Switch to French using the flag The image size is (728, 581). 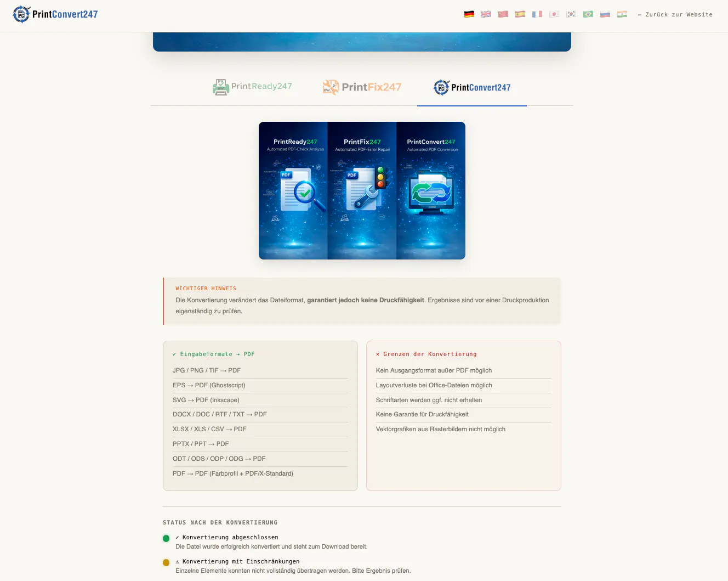[x=537, y=14]
